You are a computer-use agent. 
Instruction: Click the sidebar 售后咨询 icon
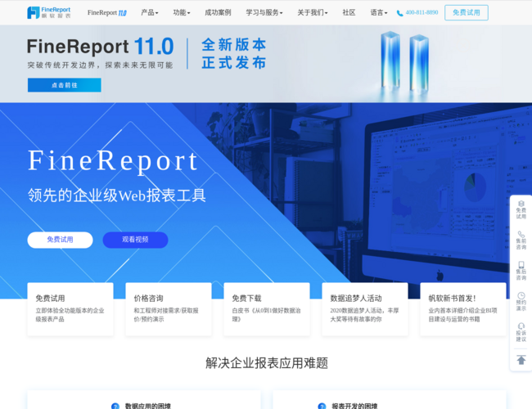521,264
